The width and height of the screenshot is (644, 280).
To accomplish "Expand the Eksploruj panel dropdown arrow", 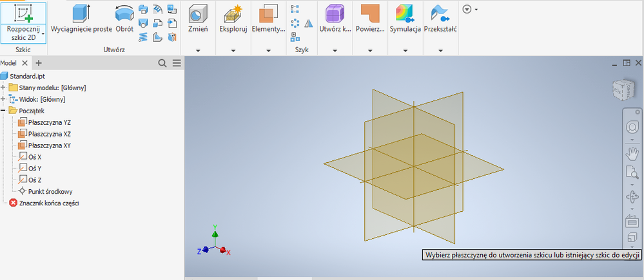I will pos(233,51).
